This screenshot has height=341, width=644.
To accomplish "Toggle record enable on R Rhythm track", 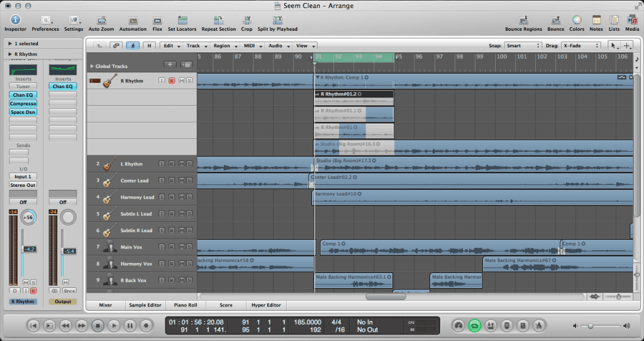I will click(x=171, y=81).
